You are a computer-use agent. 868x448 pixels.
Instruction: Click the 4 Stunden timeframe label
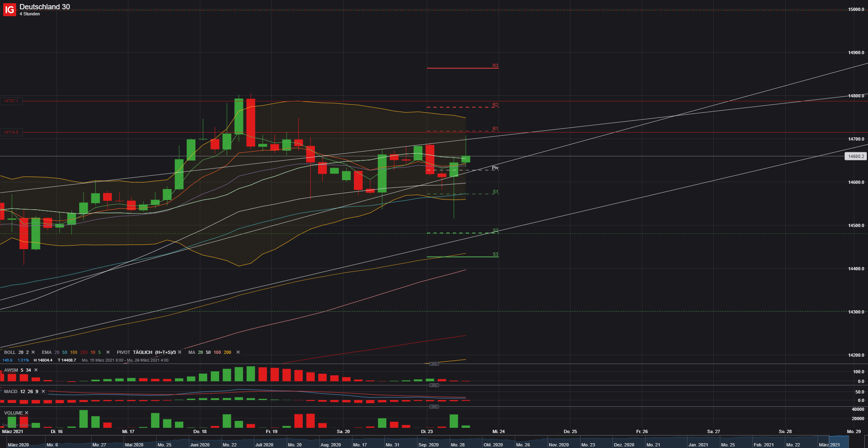(x=30, y=14)
